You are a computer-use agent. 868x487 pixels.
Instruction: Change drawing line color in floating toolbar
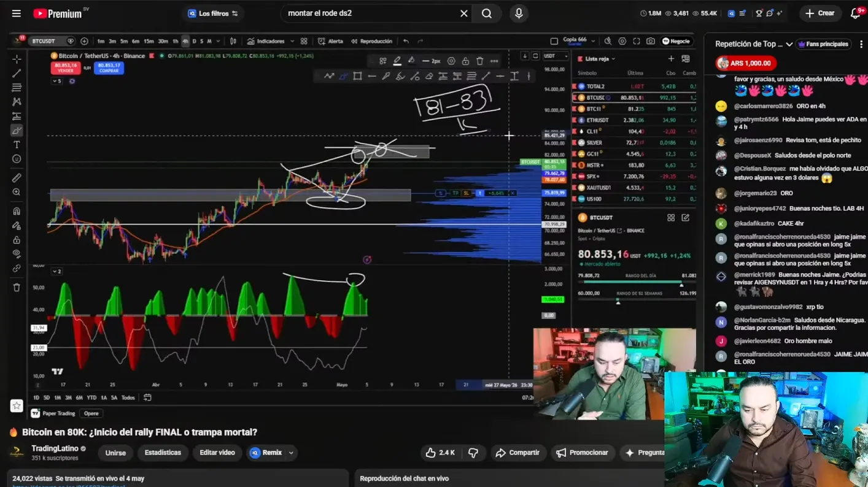397,61
